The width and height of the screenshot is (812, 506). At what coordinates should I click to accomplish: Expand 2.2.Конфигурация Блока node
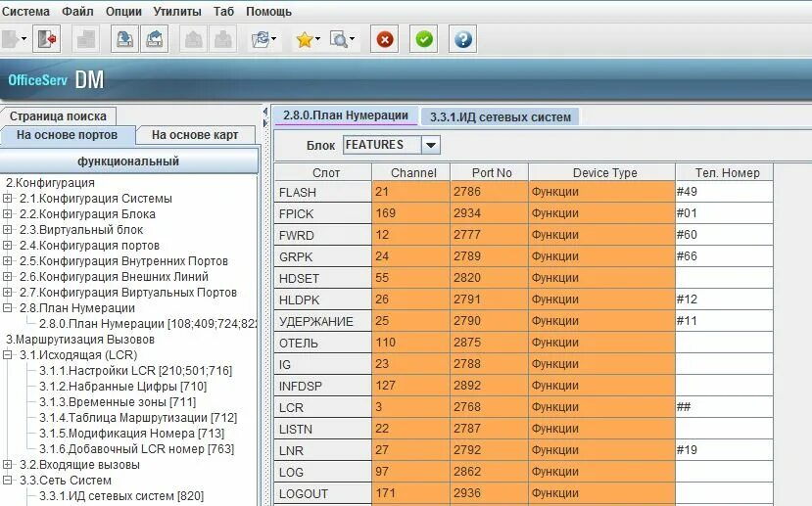pyautogui.click(x=7, y=213)
